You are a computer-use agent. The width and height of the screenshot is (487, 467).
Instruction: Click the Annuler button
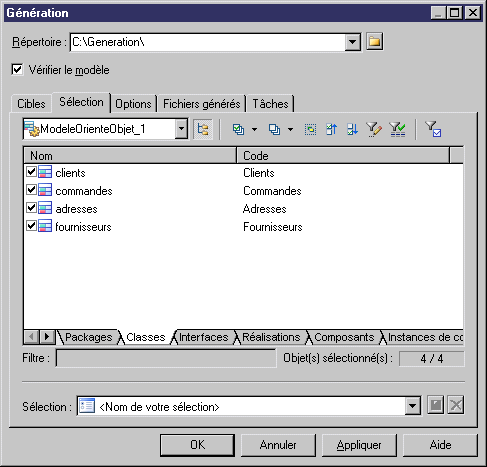[x=278, y=445]
